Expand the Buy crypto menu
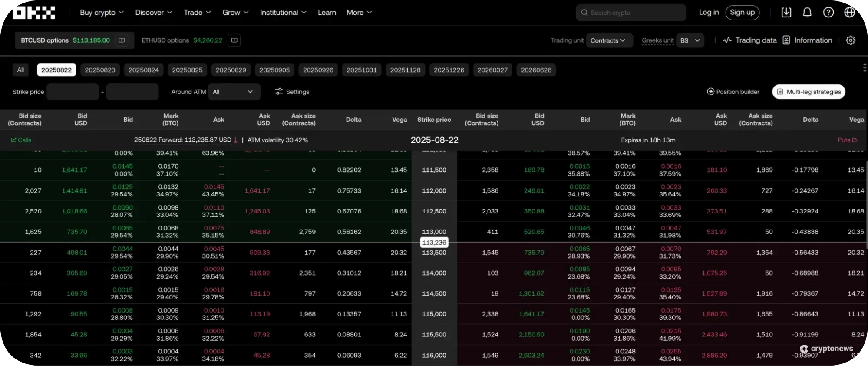The height and width of the screenshot is (366, 868). click(102, 13)
